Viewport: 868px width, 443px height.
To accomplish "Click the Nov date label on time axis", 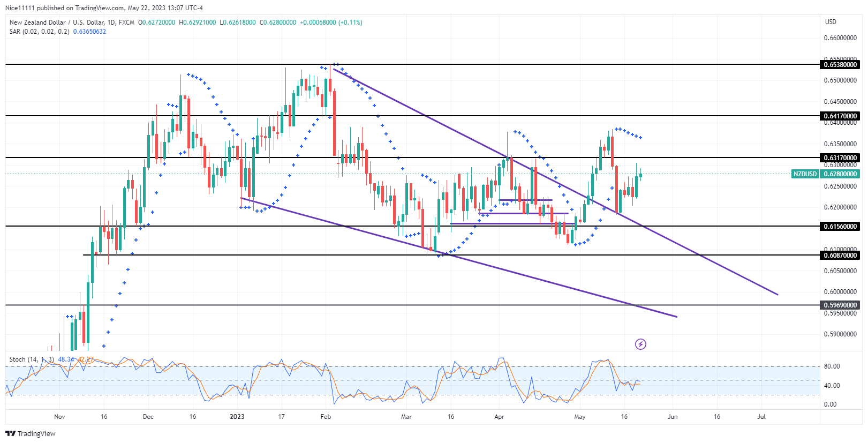I will pos(59,416).
